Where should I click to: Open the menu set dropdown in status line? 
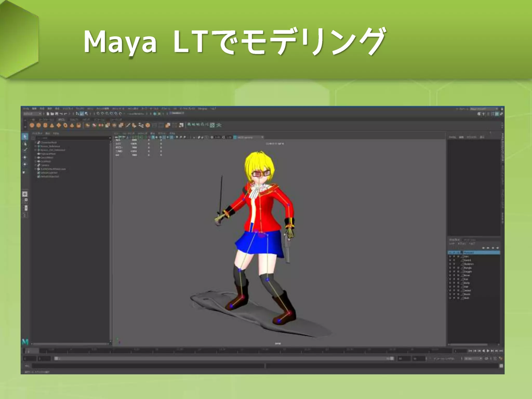(x=32, y=114)
